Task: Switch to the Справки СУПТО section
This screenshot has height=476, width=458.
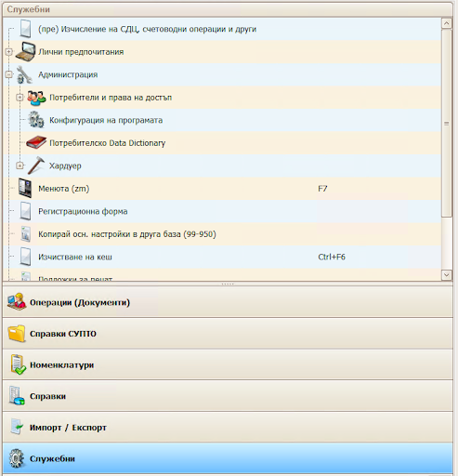Action: click(x=228, y=334)
